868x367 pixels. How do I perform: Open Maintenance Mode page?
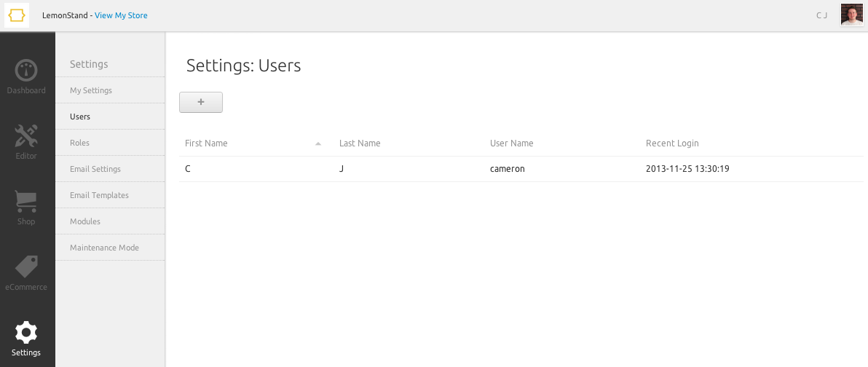click(x=110, y=248)
